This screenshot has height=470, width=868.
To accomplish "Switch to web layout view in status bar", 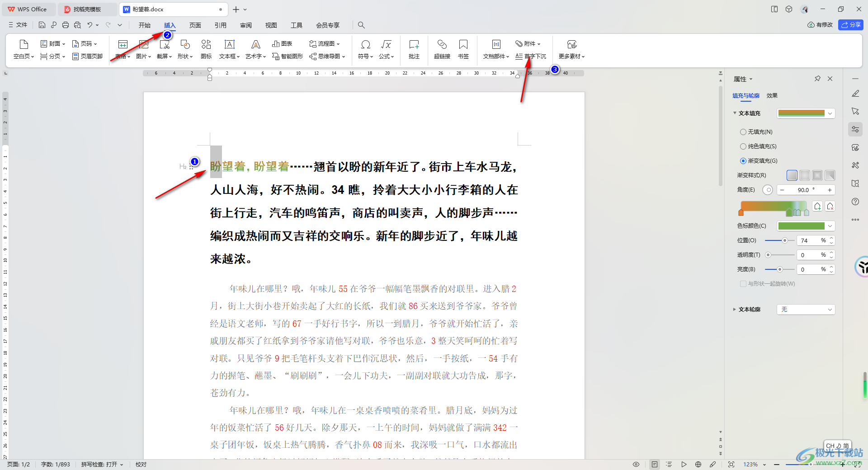I will click(x=698, y=464).
